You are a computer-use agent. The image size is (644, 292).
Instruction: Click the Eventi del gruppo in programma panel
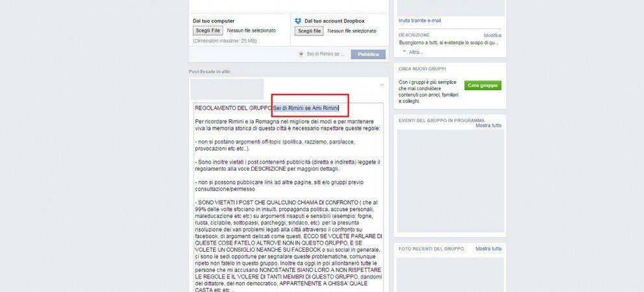tap(450, 176)
